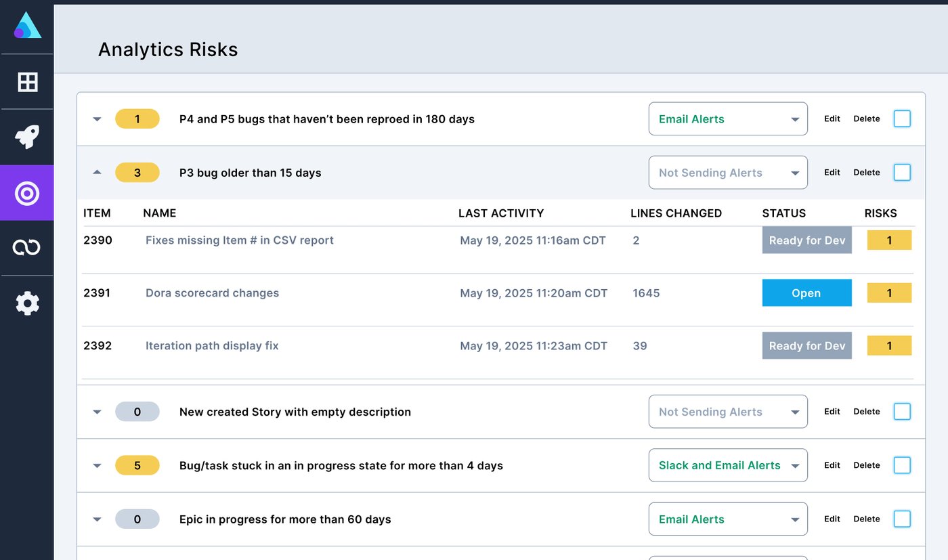Click May 19, 2025 11:23am CDT timestamp
948x560 pixels.
tap(534, 346)
